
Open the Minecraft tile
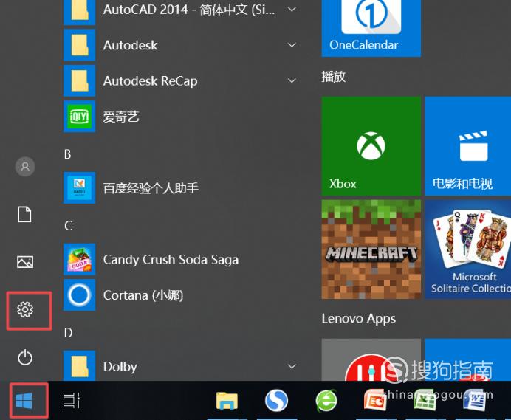[x=371, y=249]
